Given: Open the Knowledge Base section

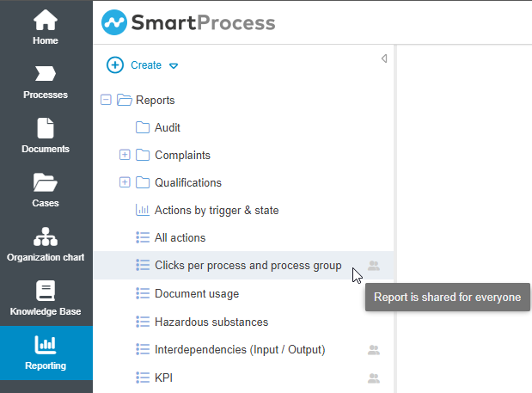Looking at the screenshot, I should pos(46,298).
